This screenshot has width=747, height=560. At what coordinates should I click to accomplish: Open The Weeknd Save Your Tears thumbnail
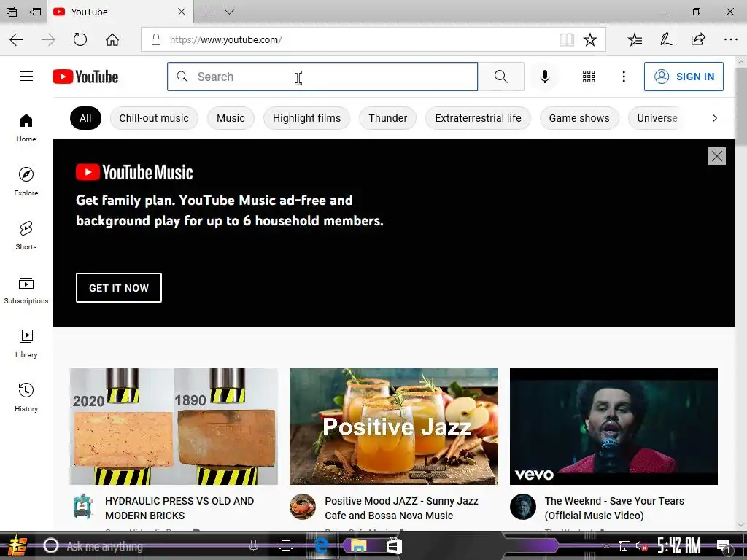tap(614, 426)
